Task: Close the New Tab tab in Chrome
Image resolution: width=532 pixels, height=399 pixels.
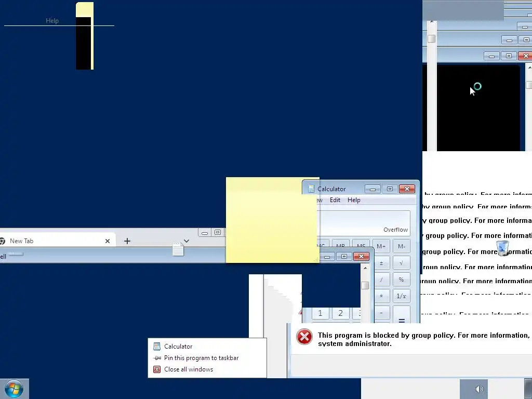Action: [108, 241]
